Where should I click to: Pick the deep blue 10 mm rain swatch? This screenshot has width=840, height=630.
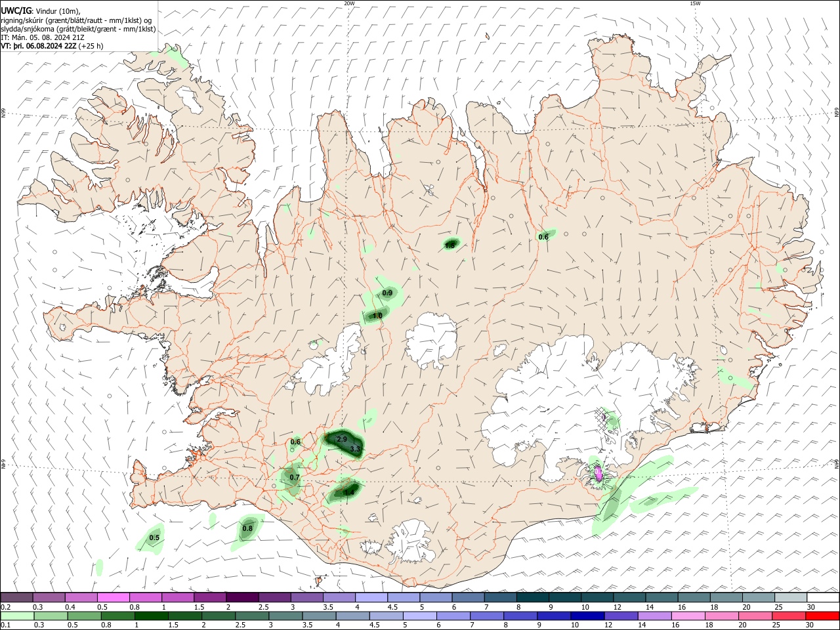tap(587, 616)
